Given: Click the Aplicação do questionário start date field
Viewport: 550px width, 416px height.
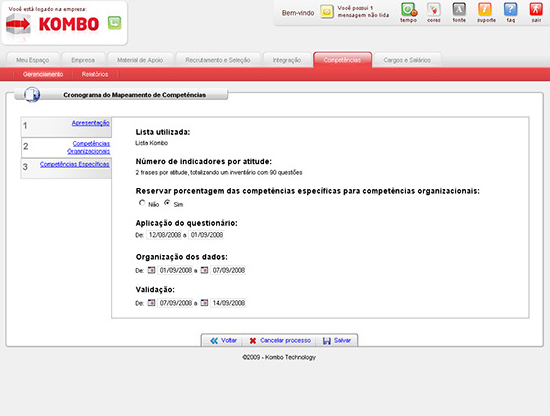Looking at the screenshot, I should coord(165,235).
